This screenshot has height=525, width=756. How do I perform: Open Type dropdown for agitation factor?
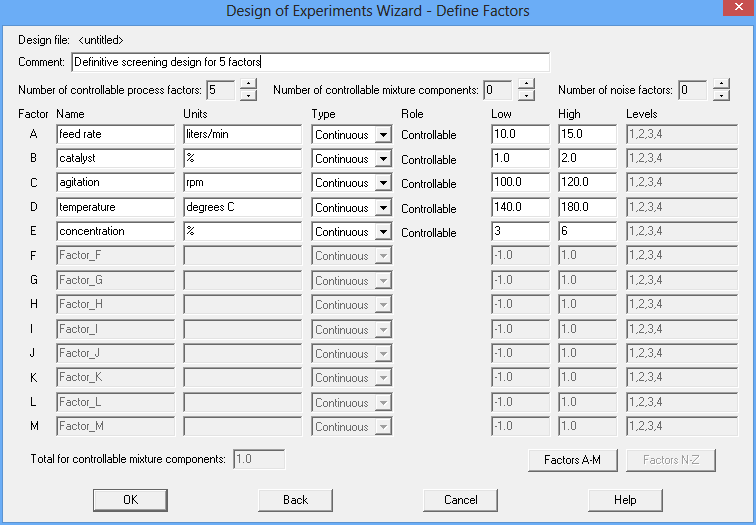click(x=382, y=183)
